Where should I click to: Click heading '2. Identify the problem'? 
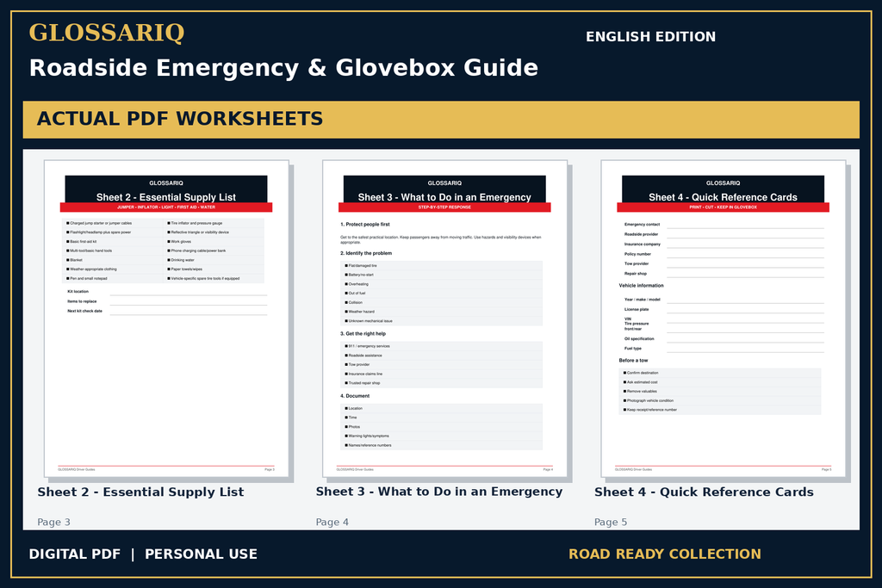pyautogui.click(x=366, y=253)
